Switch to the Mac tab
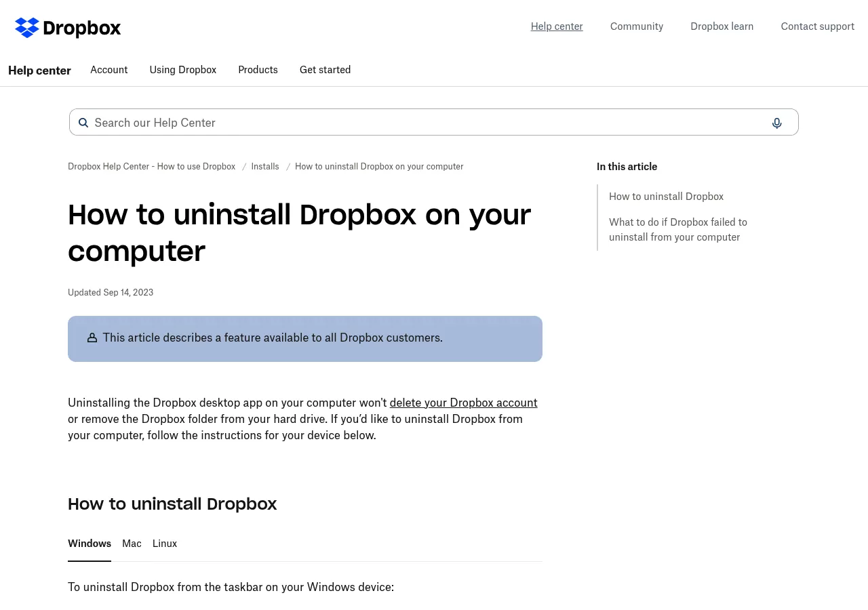 pyautogui.click(x=132, y=544)
